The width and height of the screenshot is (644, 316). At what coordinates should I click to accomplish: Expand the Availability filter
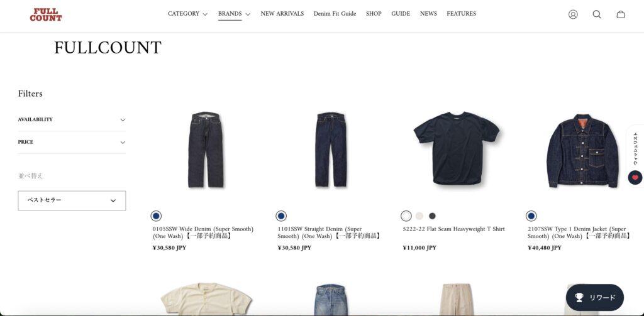(72, 120)
